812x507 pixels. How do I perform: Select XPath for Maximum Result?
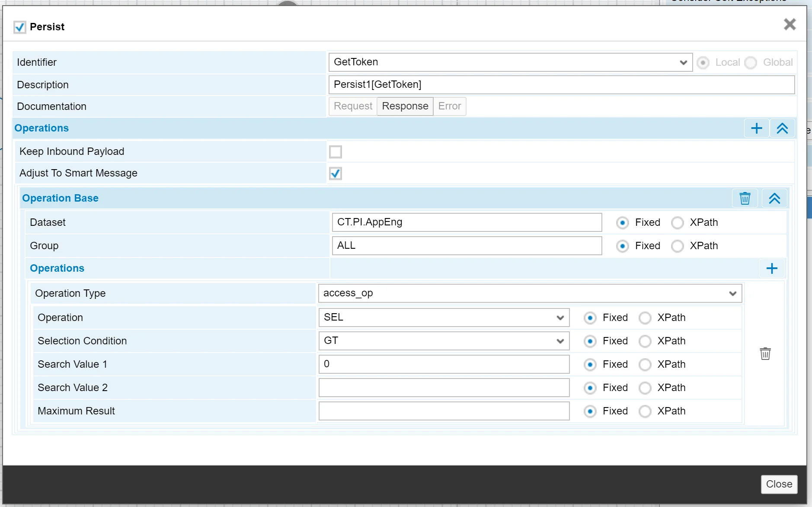645,411
